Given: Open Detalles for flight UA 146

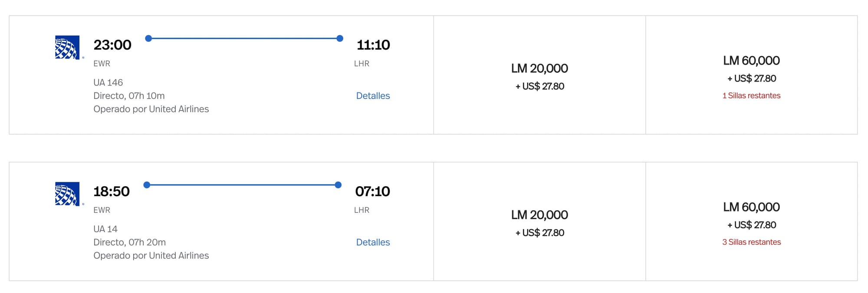Looking at the screenshot, I should [x=373, y=95].
